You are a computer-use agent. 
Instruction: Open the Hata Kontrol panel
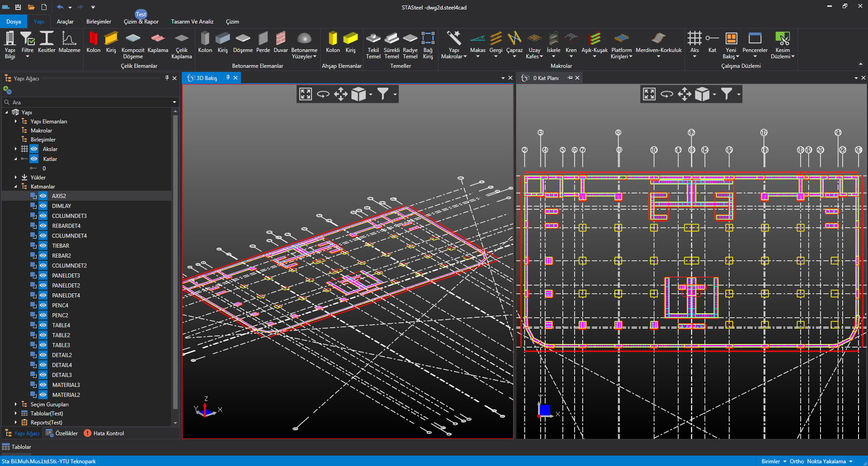tap(104, 433)
